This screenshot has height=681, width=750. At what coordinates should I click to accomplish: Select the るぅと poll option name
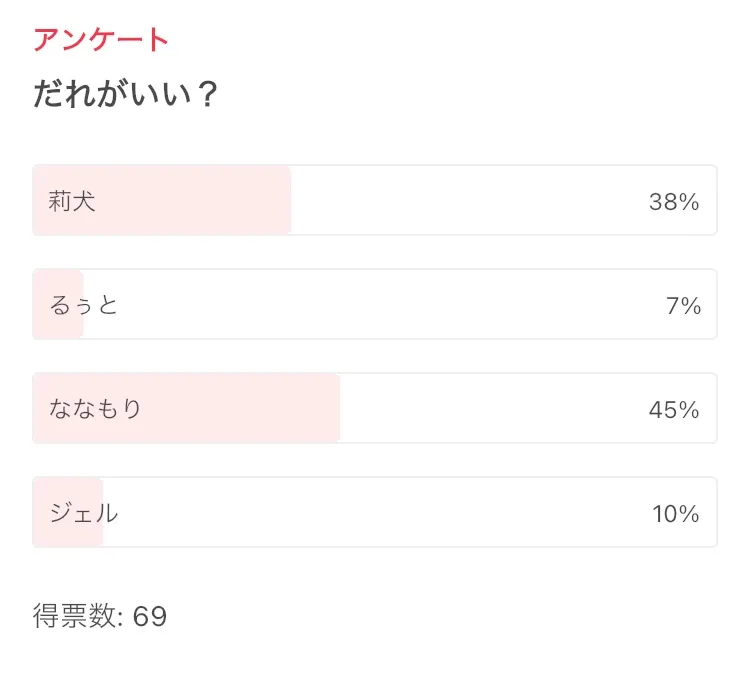point(84,305)
